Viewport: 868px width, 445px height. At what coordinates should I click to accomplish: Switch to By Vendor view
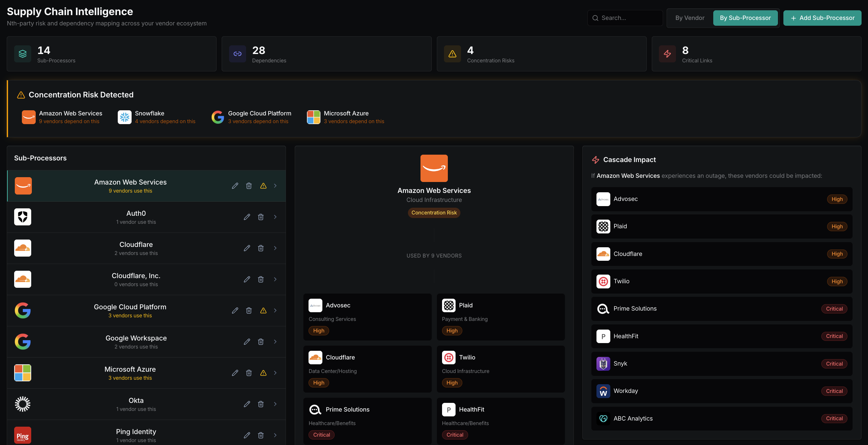(690, 18)
